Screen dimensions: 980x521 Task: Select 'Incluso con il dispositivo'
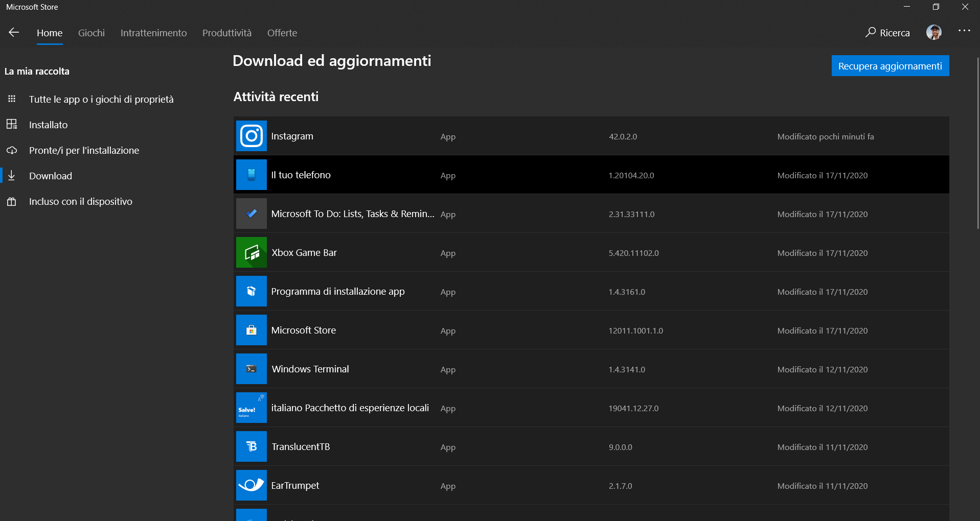[x=81, y=201]
